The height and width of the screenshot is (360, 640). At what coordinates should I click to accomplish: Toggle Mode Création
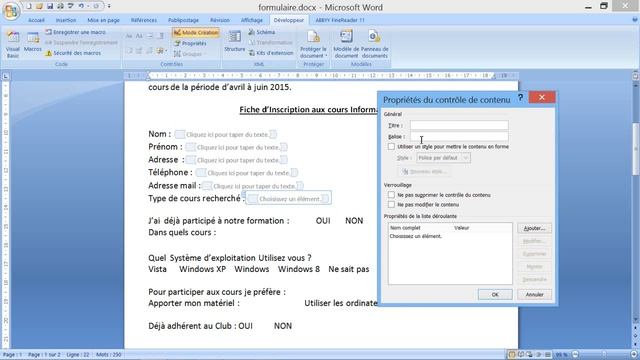pos(196,32)
